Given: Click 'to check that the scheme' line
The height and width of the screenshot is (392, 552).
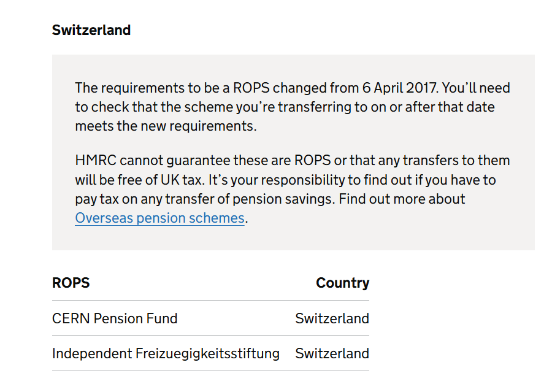Looking at the screenshot, I should [285, 107].
